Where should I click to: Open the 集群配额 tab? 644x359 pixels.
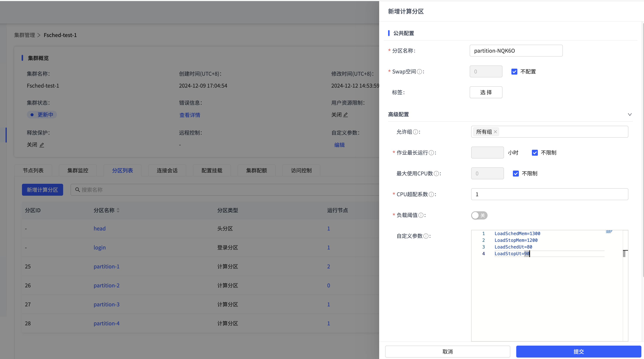(x=256, y=171)
